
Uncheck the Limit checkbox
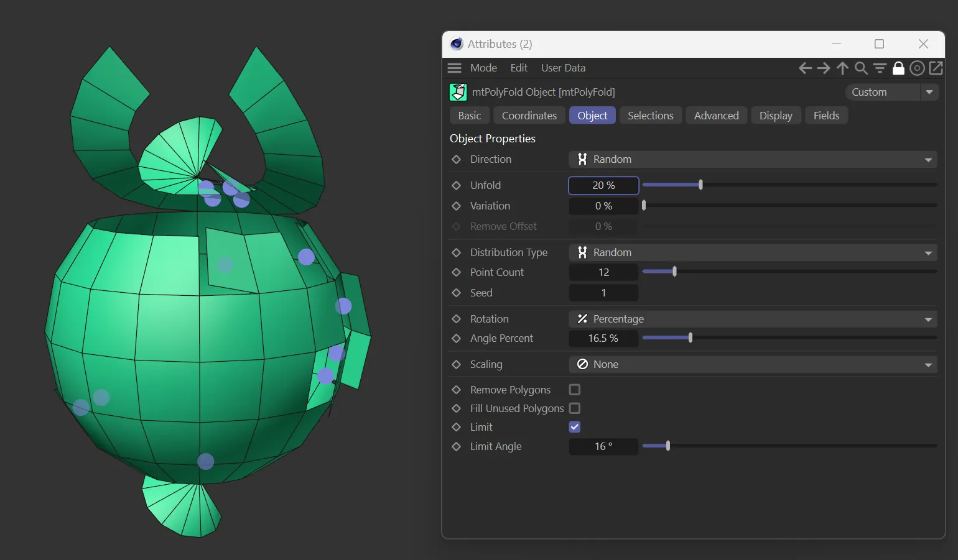coord(575,427)
